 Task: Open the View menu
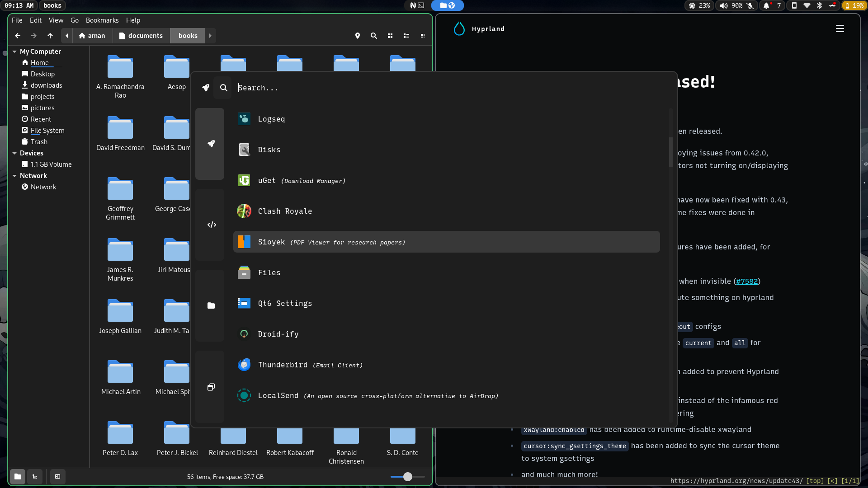(x=56, y=20)
